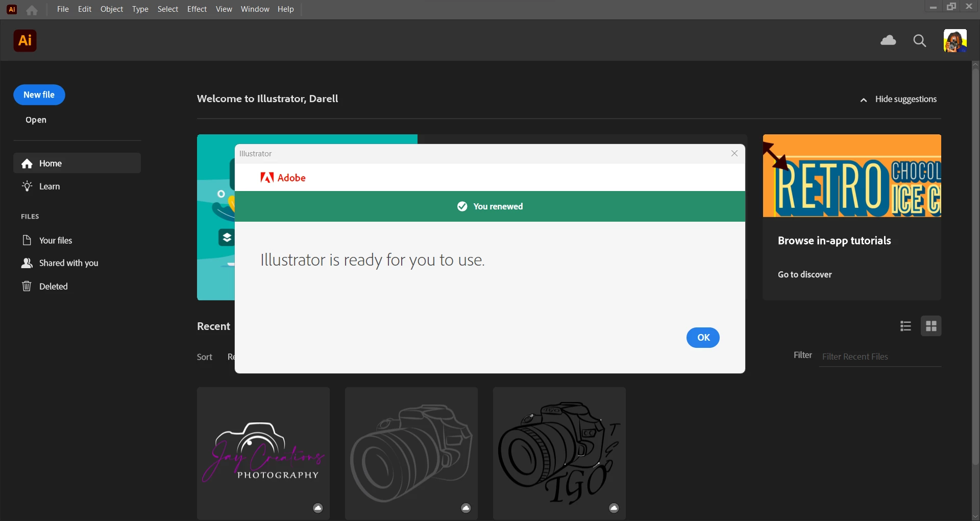Open the Deleted files section
The image size is (980, 521).
77,287
